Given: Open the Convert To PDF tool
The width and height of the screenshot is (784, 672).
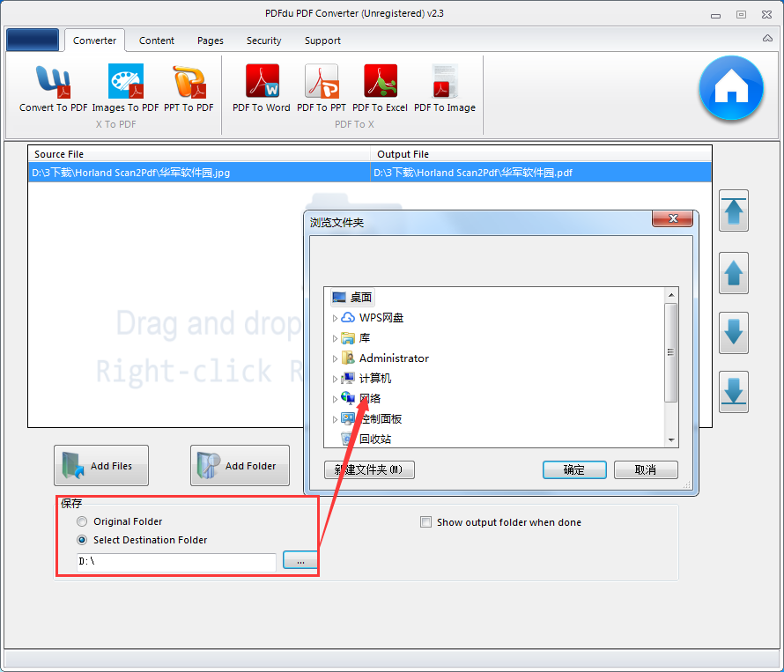Looking at the screenshot, I should point(54,89).
